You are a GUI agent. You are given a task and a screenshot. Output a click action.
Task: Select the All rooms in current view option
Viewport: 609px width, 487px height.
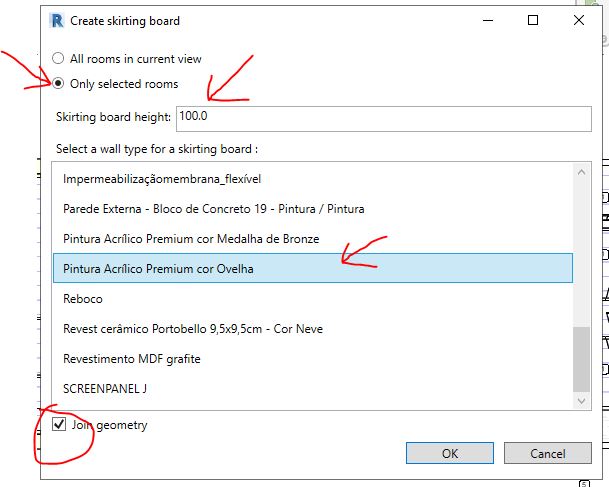(58, 59)
